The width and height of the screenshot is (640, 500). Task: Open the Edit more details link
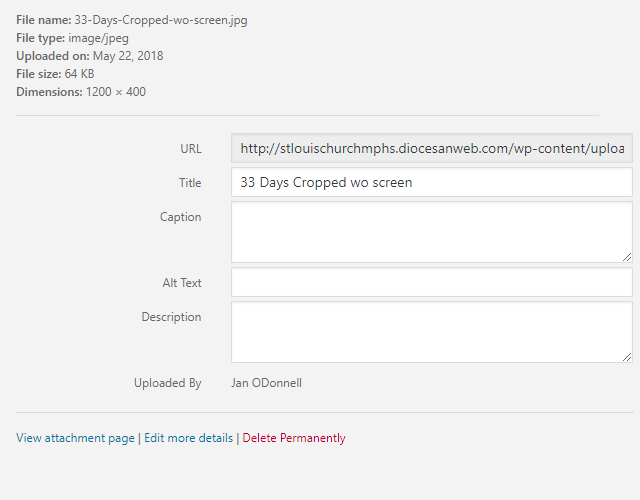click(188, 438)
